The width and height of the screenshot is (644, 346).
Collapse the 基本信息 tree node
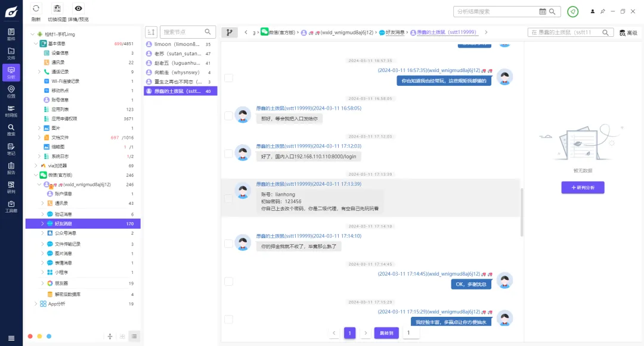[35, 43]
